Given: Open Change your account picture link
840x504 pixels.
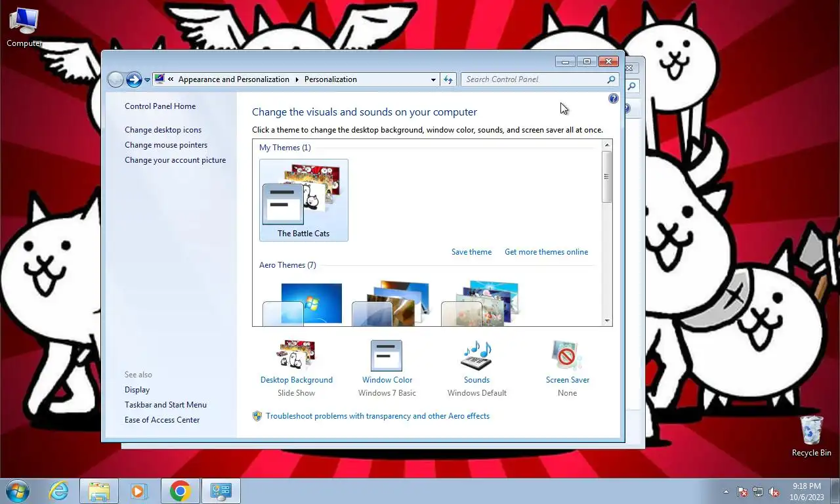Looking at the screenshot, I should (175, 160).
